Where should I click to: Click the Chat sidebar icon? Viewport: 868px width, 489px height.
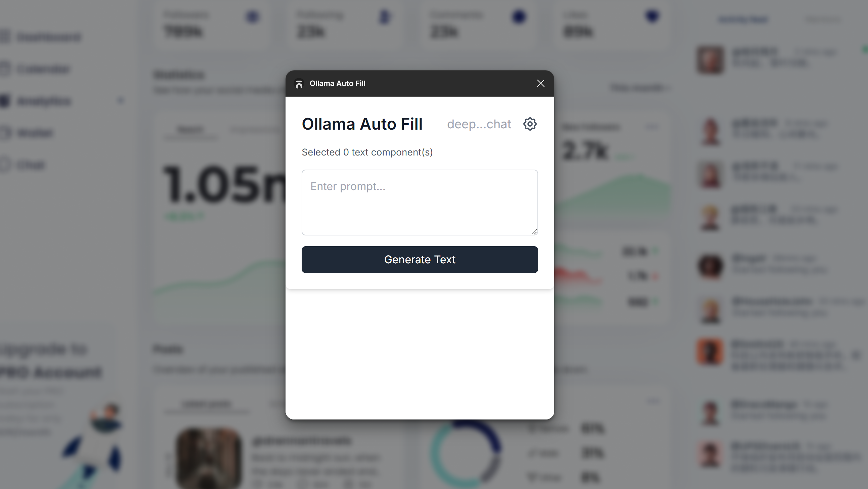pyautogui.click(x=5, y=165)
